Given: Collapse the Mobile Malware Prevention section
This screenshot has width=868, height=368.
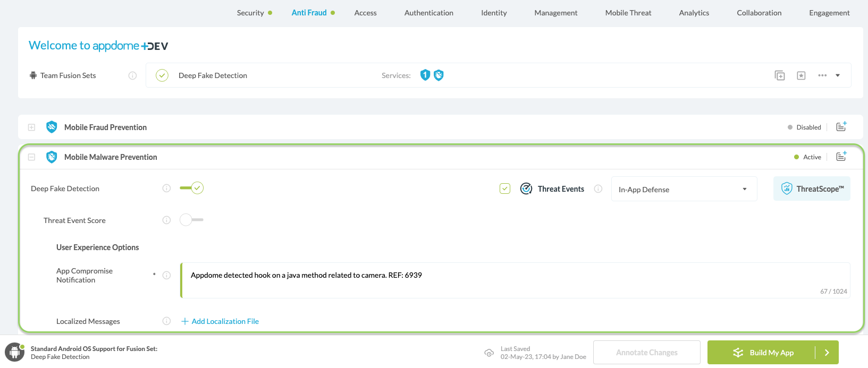Looking at the screenshot, I should point(32,157).
